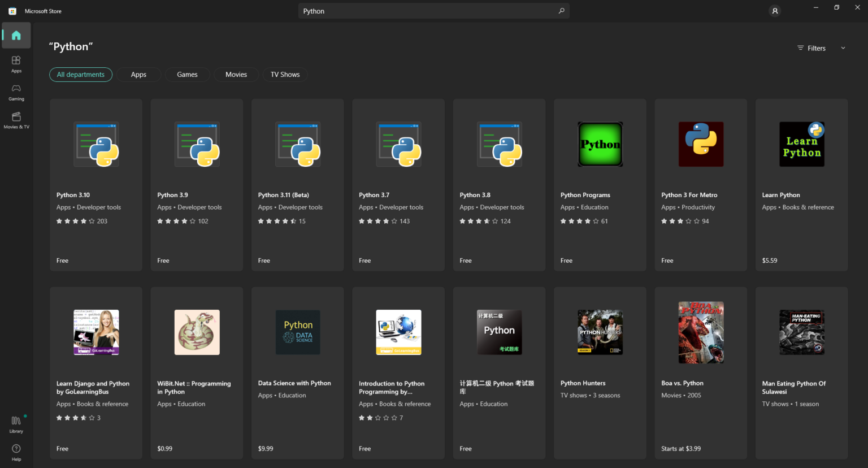Expand the Filters dropdown chevron
868x468 pixels.
pyautogui.click(x=843, y=47)
